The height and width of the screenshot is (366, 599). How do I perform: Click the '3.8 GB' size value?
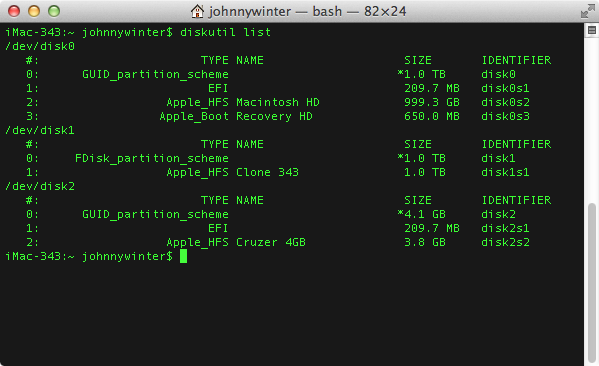[x=425, y=242]
